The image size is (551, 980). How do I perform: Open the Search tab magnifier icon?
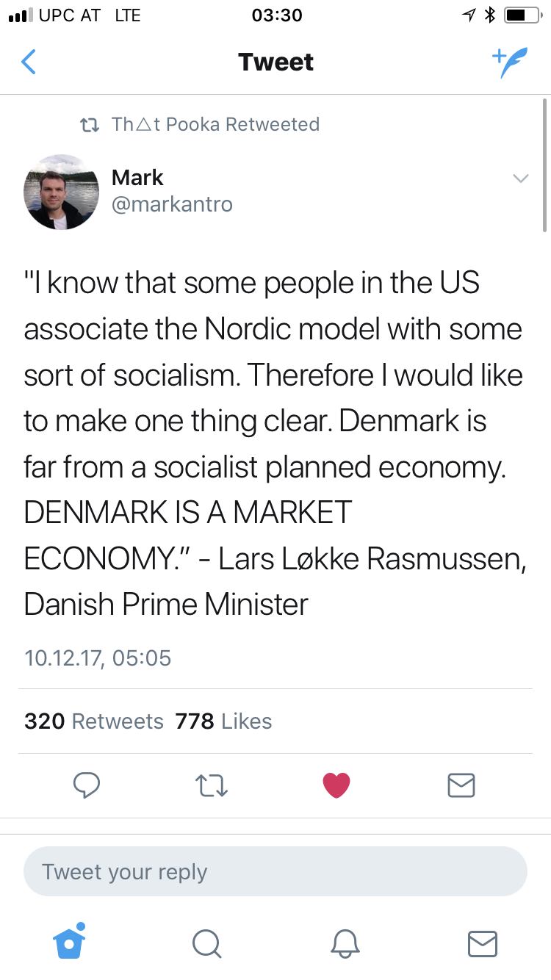click(206, 943)
